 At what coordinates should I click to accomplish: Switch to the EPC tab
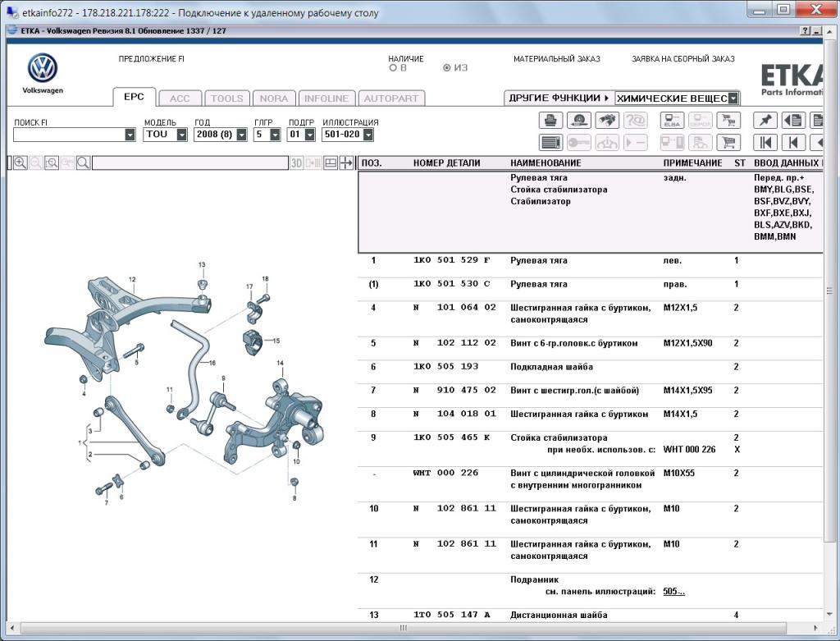tap(134, 97)
